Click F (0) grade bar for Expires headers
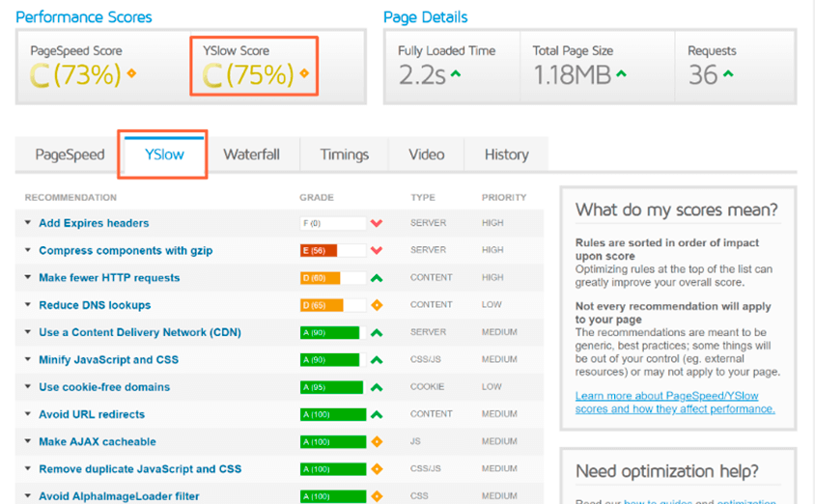 [332, 223]
